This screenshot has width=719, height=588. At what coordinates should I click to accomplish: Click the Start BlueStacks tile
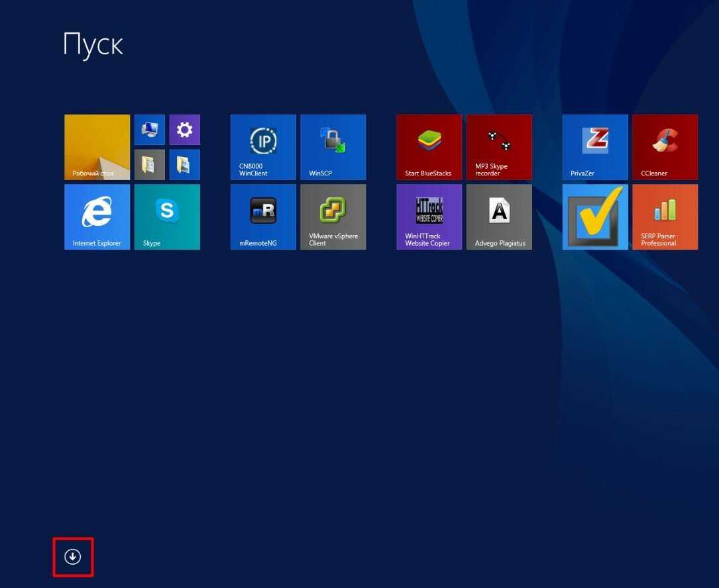click(429, 147)
